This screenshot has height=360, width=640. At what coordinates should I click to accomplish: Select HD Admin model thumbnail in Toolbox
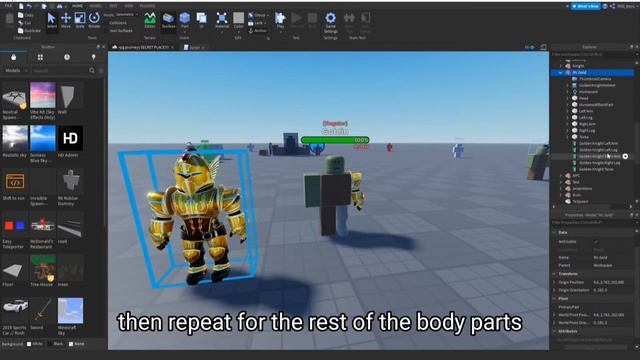click(70, 138)
